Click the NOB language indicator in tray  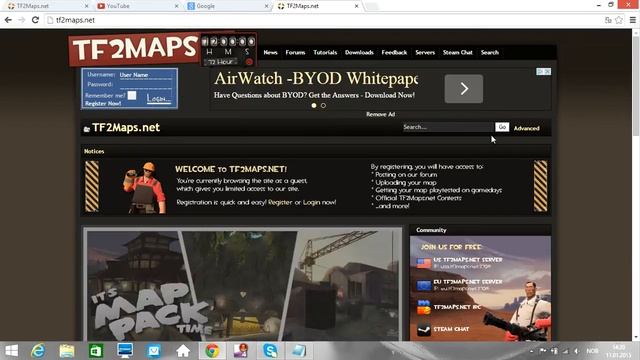(592, 351)
